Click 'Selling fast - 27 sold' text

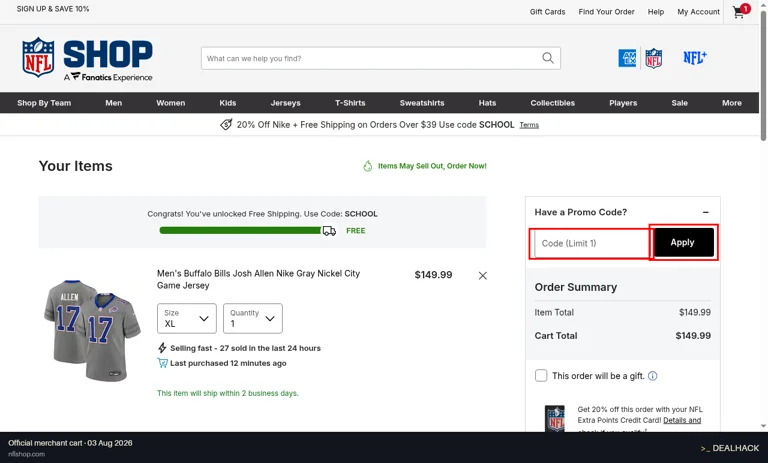pos(245,348)
